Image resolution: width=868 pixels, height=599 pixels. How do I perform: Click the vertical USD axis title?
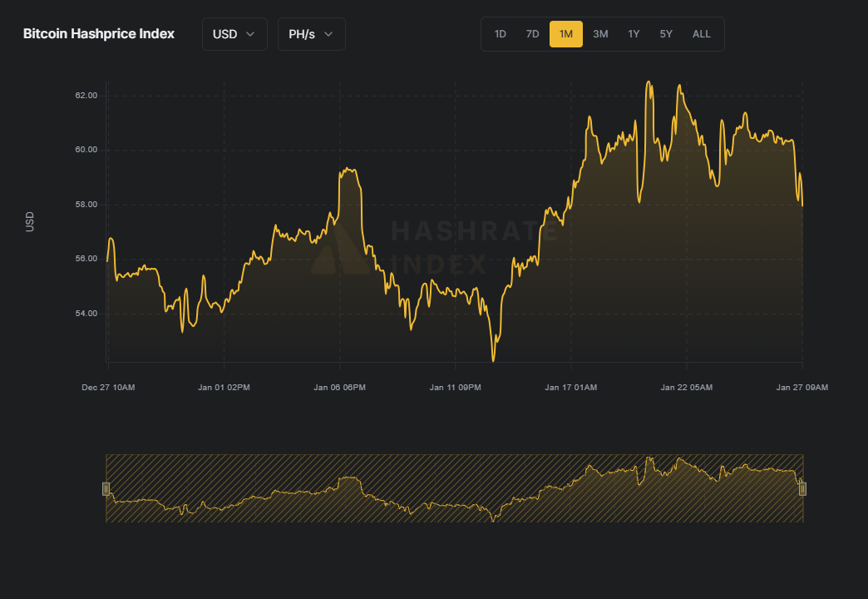(x=30, y=221)
